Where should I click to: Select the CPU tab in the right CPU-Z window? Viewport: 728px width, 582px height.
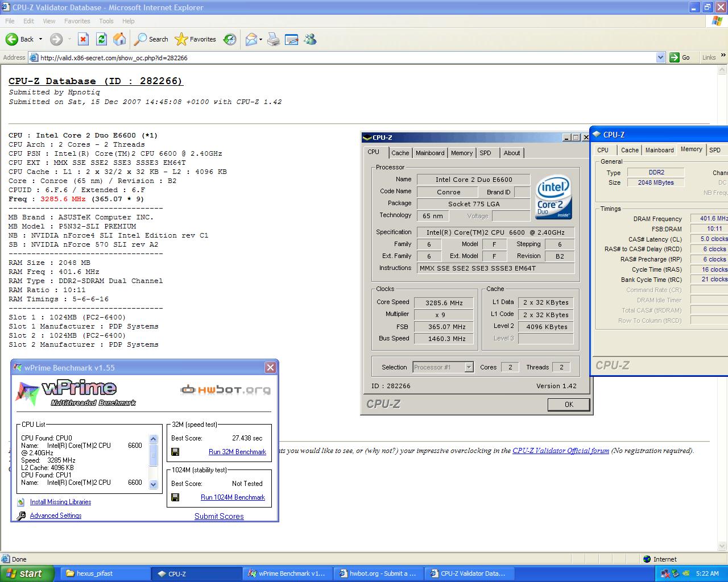(603, 150)
